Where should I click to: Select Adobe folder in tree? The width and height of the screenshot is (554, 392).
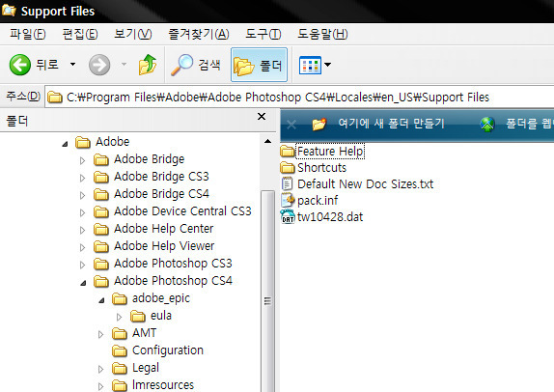tap(112, 142)
